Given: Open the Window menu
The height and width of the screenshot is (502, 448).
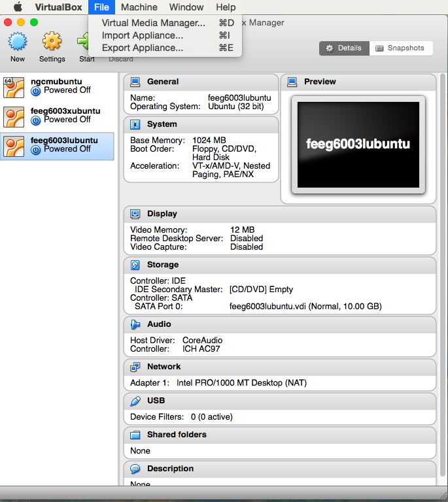Looking at the screenshot, I should pyautogui.click(x=186, y=7).
